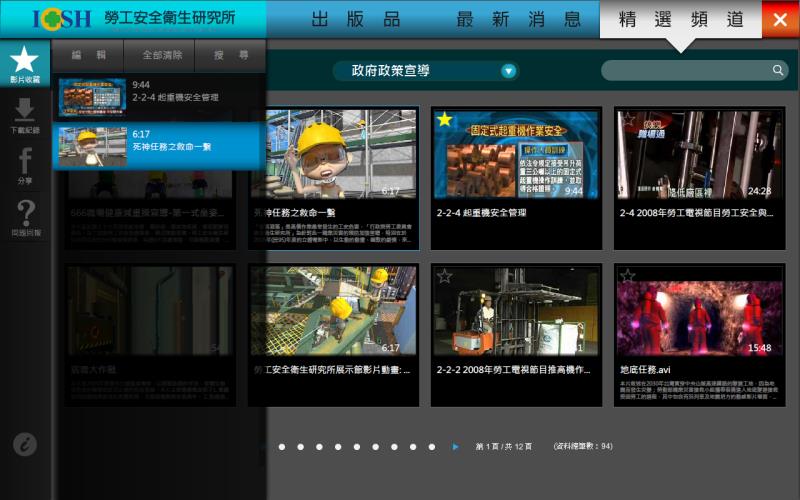Switch to the 最新消息 tab
The image size is (800, 500).
518,19
